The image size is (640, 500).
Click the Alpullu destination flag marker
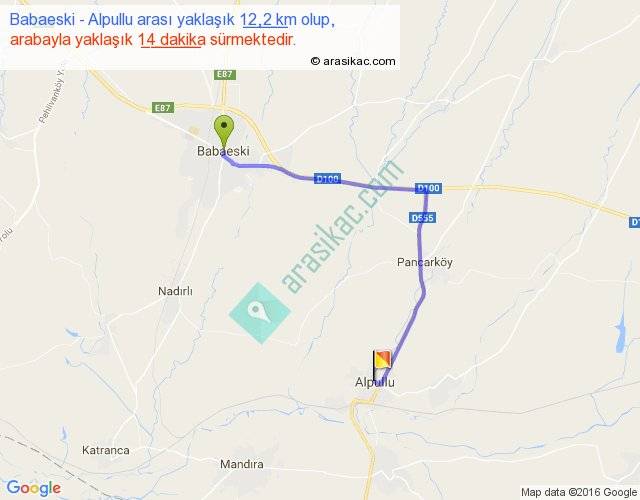[382, 364]
